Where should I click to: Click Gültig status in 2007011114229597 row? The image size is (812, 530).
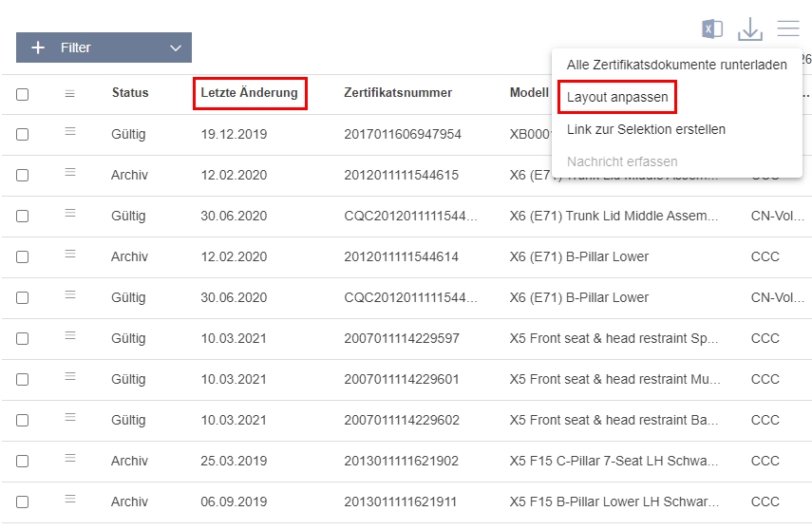point(128,338)
